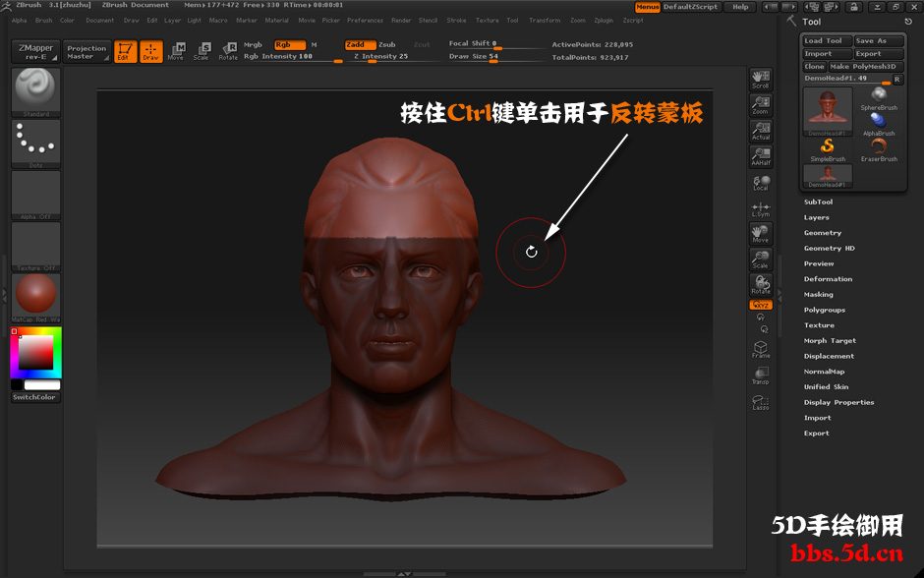924x578 pixels.
Task: Select Scale mode next to the Rgb Intensity slider
Action: tap(202, 52)
